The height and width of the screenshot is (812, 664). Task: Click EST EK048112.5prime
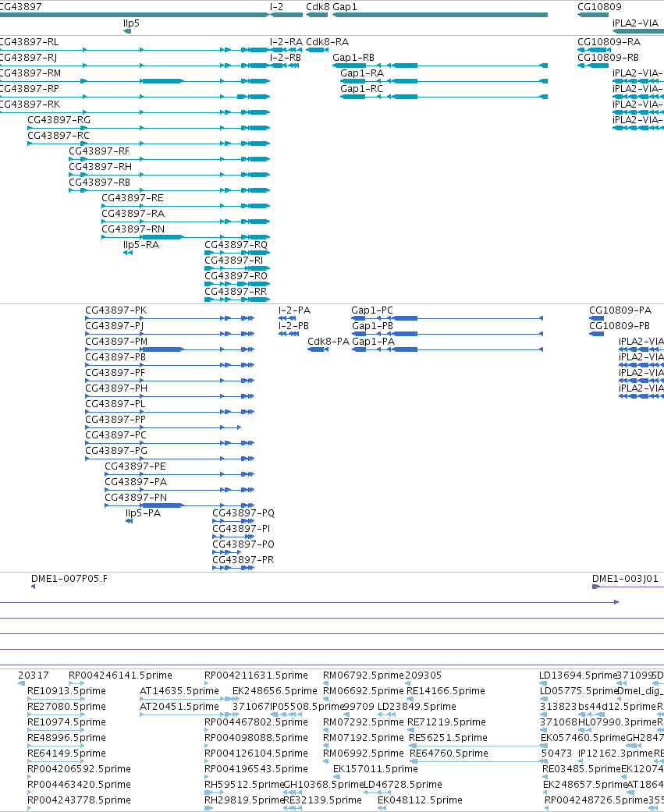click(x=382, y=808)
